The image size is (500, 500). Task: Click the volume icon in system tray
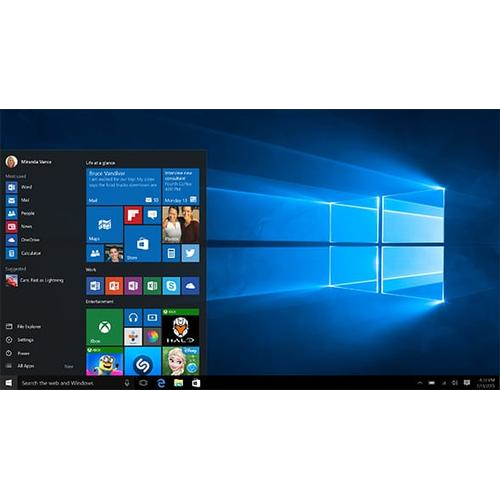[x=455, y=383]
